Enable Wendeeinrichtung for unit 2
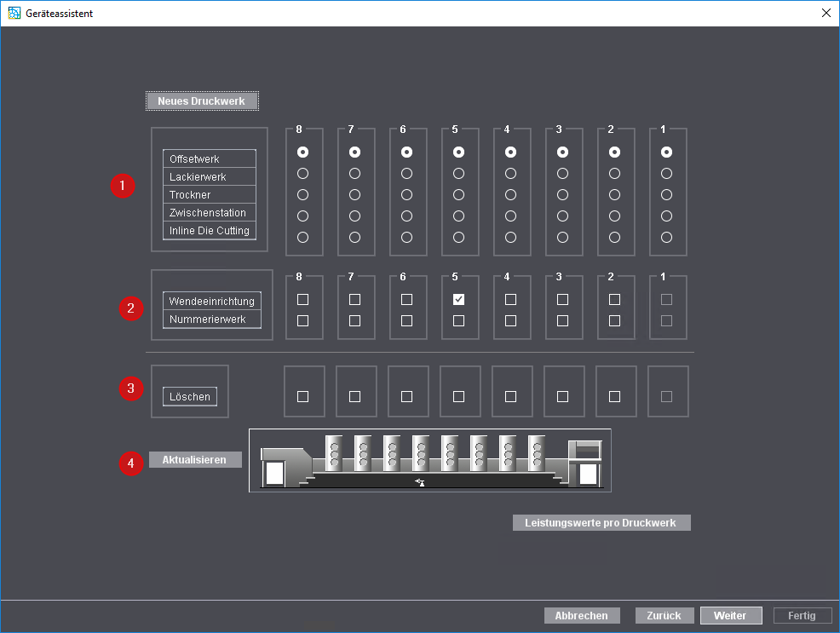 [x=614, y=299]
